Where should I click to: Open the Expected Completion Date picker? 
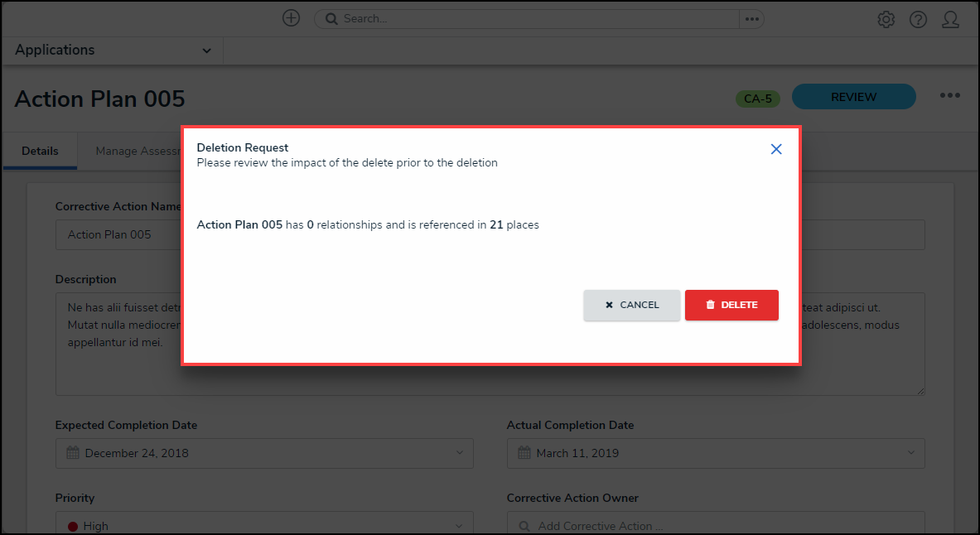click(264, 453)
